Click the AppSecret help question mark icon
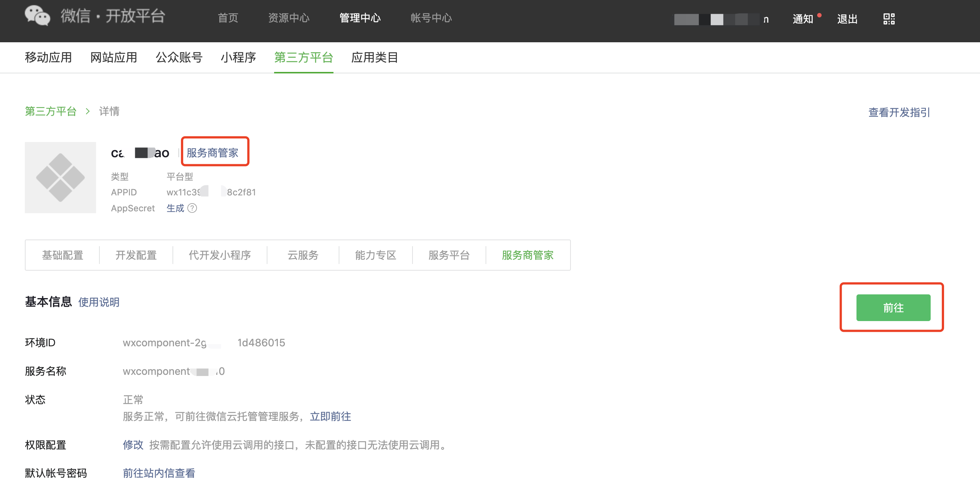 click(x=192, y=208)
